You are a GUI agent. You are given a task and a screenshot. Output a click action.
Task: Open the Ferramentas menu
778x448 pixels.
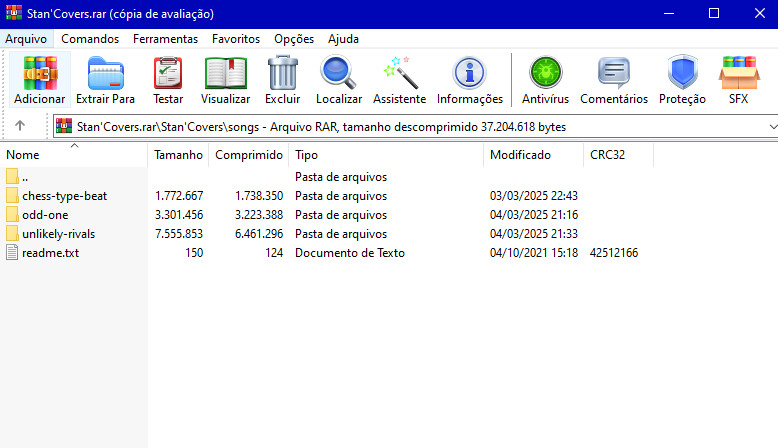click(x=165, y=39)
